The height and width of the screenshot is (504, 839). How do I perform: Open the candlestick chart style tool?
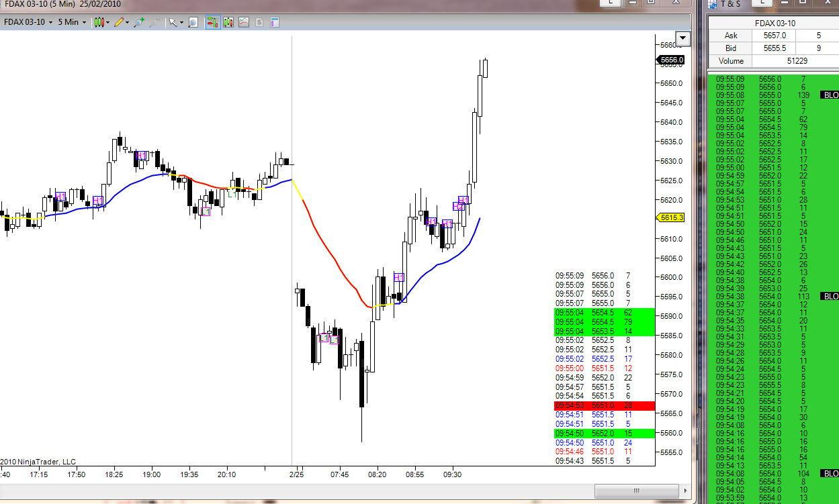98,22
